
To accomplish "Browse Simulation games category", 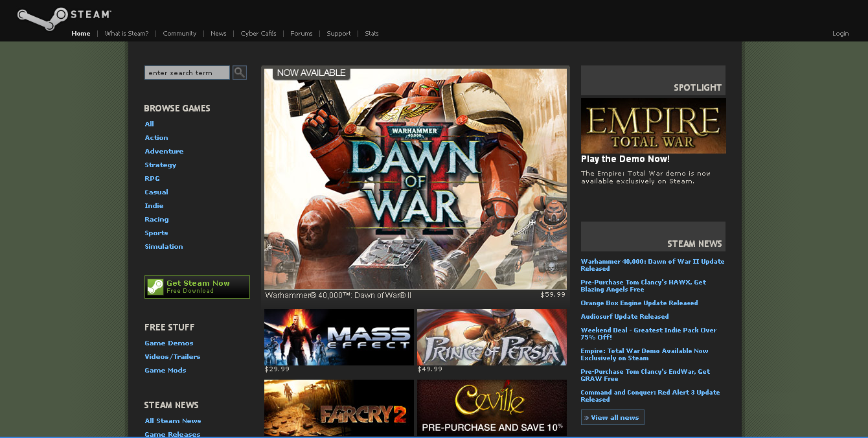I will coord(164,246).
